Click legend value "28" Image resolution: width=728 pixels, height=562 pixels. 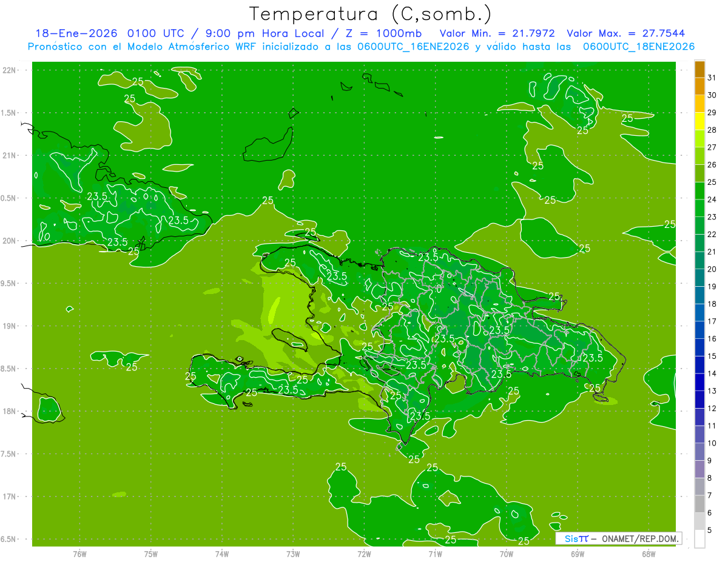pos(712,130)
